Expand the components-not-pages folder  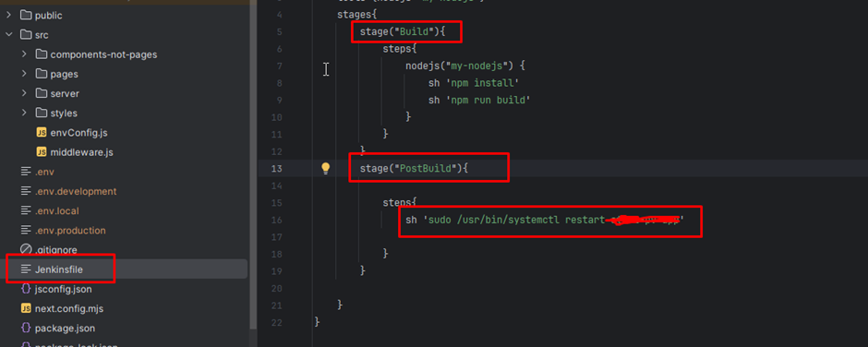[24, 54]
